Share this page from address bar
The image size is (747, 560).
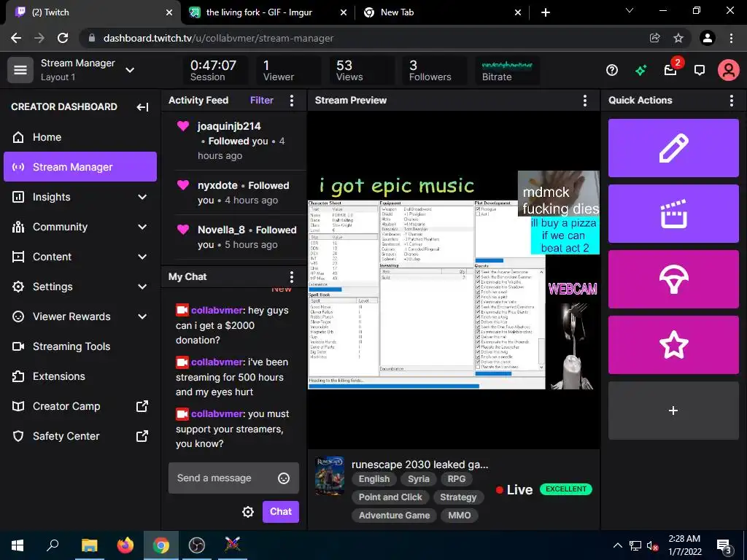(655, 38)
